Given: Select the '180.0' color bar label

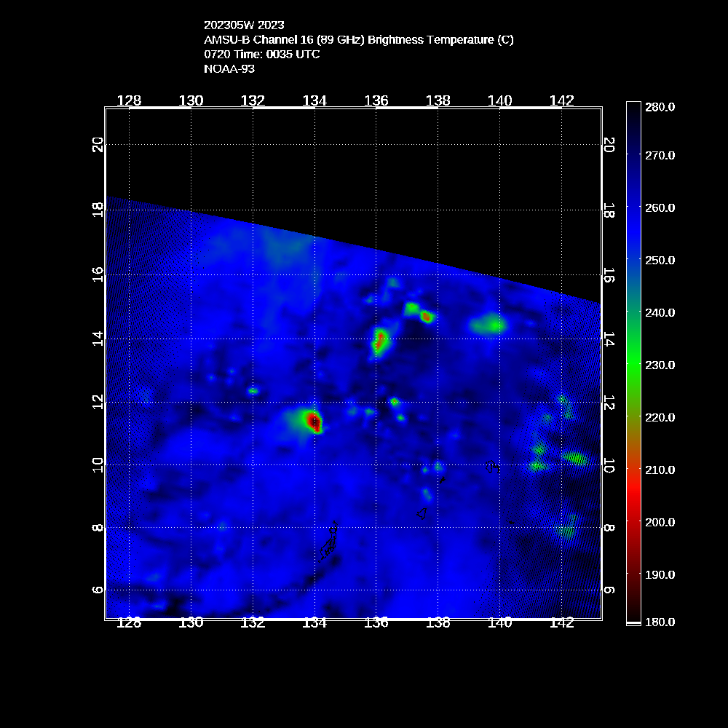Looking at the screenshot, I should tap(660, 622).
